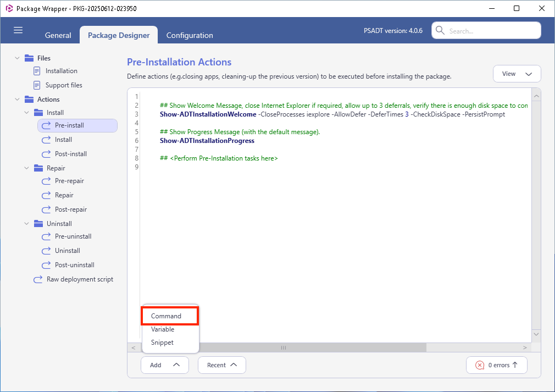Click Show-ADTInstallationProgress on line 6
Viewport: 555px width, 392px height.
click(207, 141)
